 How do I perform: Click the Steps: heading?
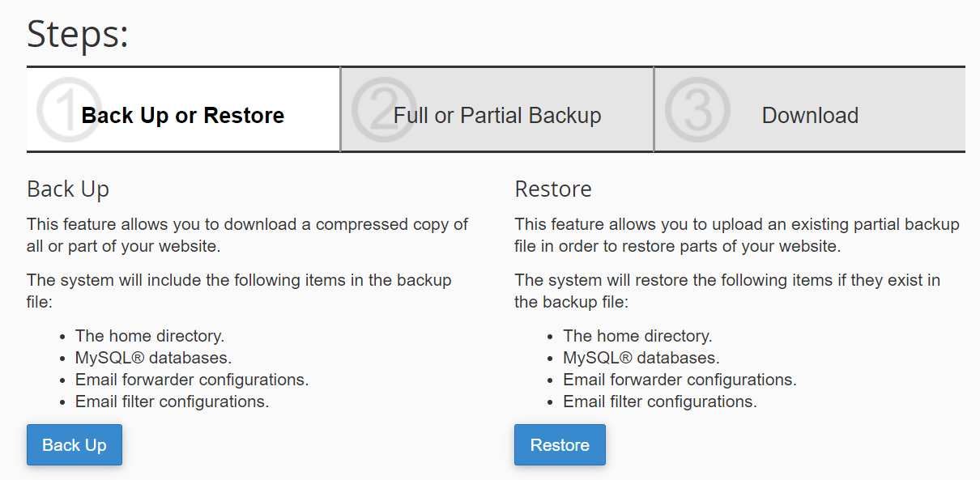pyautogui.click(x=78, y=35)
